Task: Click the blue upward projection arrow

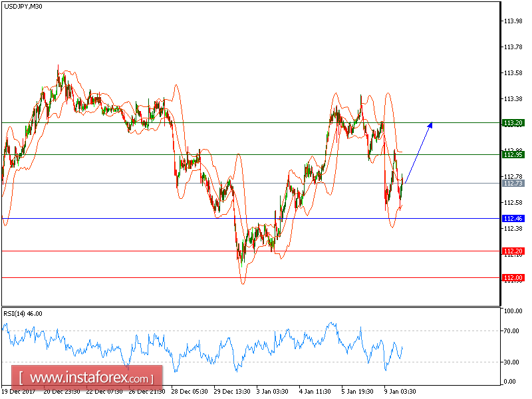Action: (x=418, y=153)
